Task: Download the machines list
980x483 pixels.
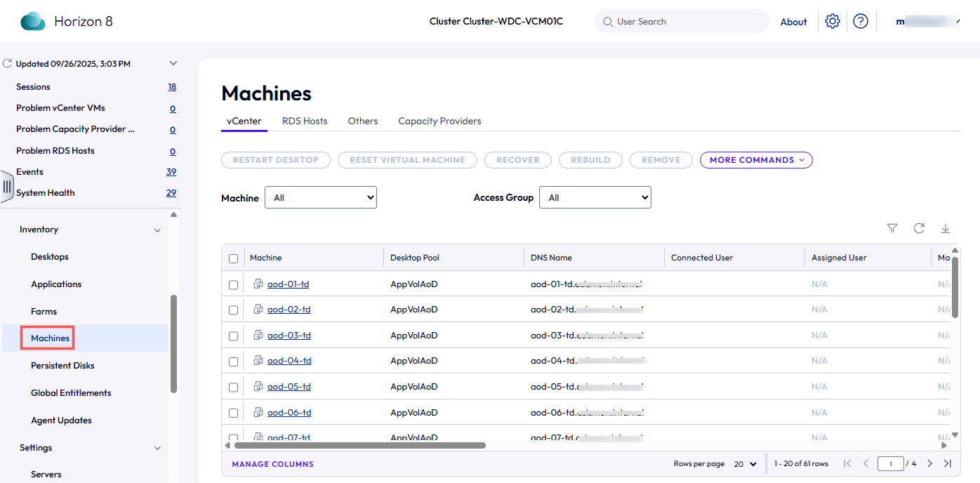Action: click(946, 228)
